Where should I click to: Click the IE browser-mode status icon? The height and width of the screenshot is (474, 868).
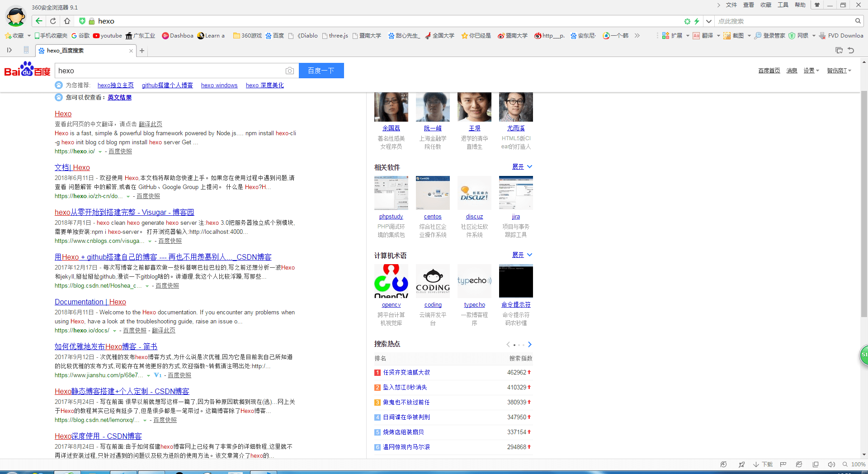[799, 465]
